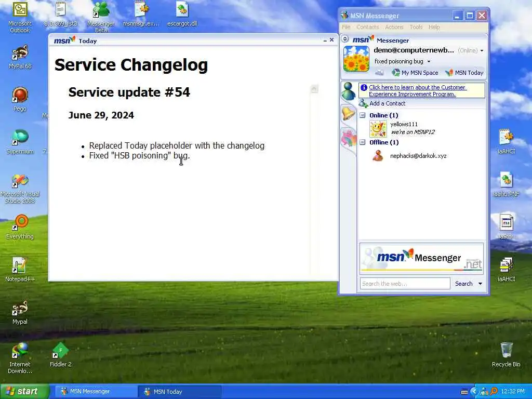Collapse the Messenger header round arrow button
This screenshot has width=532, height=399.
coord(345,38)
